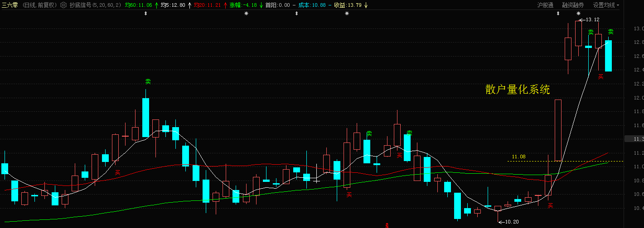This screenshot has width=644, height=228.
Task: Open the 沪股通 tag
Action: 545,5
